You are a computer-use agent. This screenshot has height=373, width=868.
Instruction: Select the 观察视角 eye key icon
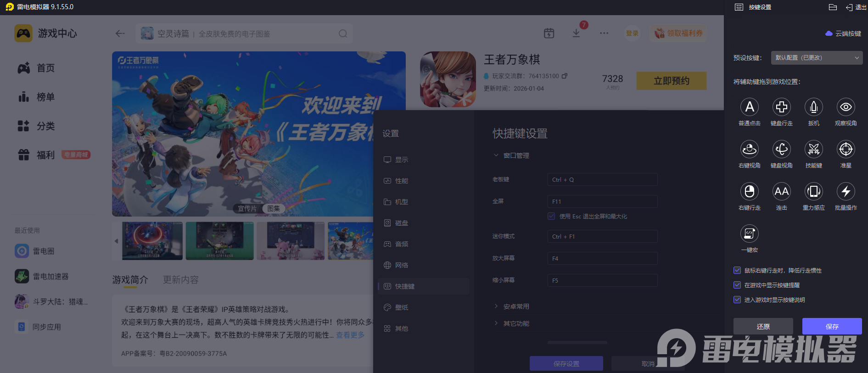[846, 107]
